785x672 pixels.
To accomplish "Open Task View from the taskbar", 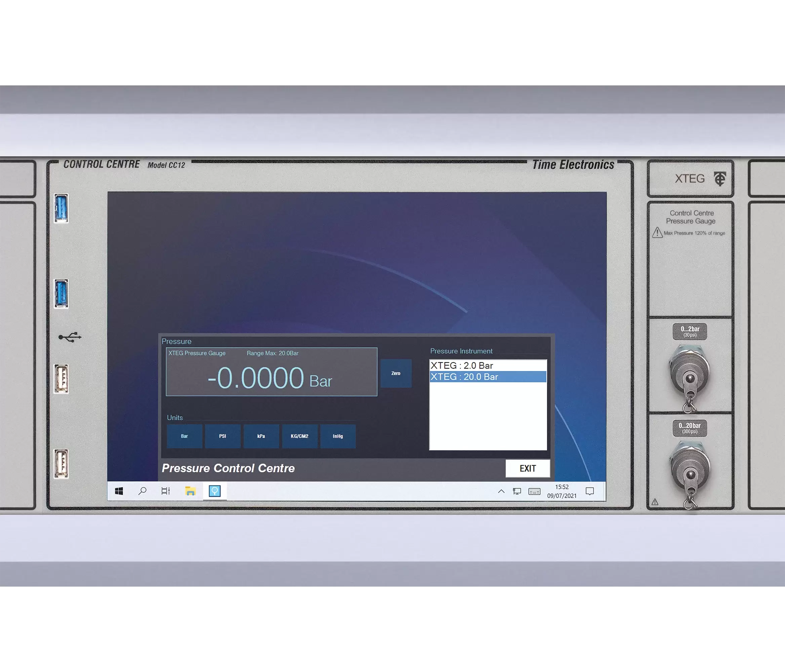I will [165, 492].
